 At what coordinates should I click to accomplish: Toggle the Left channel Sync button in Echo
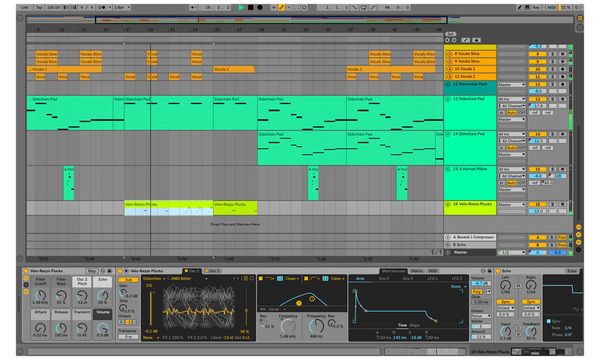pyautogui.click(x=505, y=302)
